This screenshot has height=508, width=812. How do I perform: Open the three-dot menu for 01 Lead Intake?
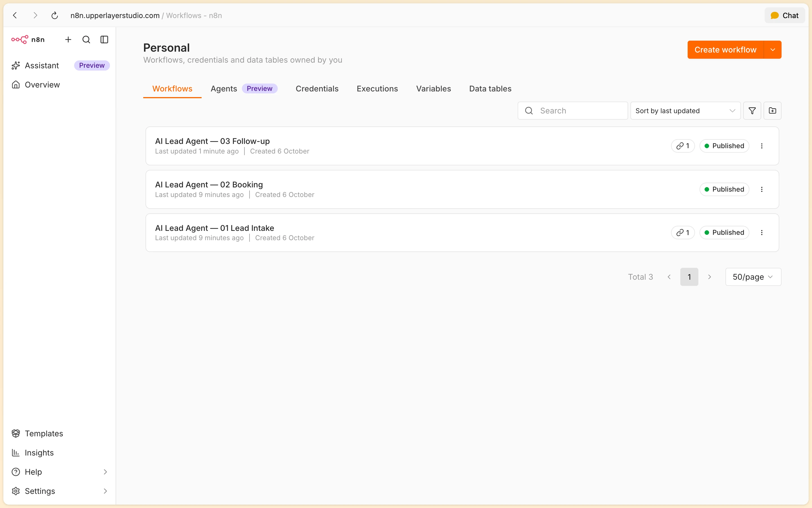pyautogui.click(x=762, y=233)
